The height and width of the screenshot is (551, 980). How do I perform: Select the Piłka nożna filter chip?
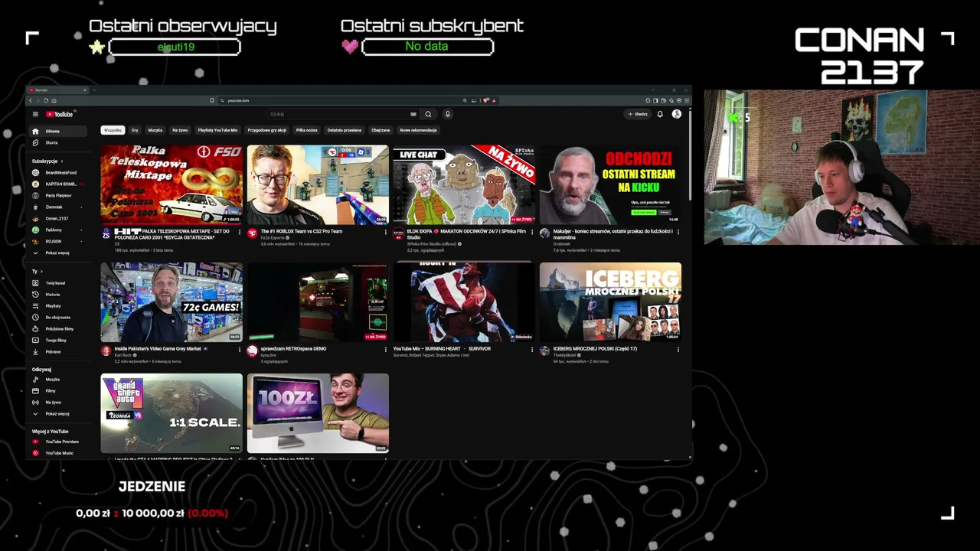coord(307,130)
